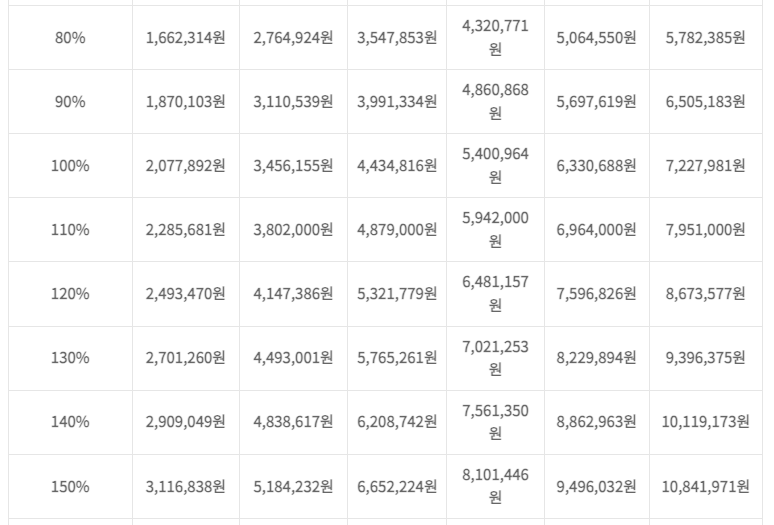774x525 pixels.
Task: Click the 4,860,868원 cell
Action: point(496,101)
